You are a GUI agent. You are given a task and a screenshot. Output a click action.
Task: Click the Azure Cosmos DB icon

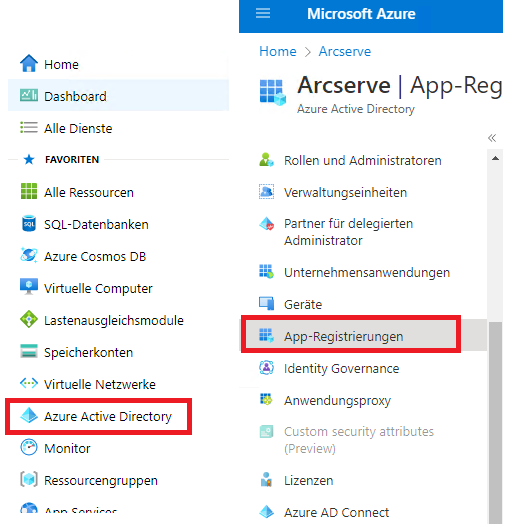[29, 255]
